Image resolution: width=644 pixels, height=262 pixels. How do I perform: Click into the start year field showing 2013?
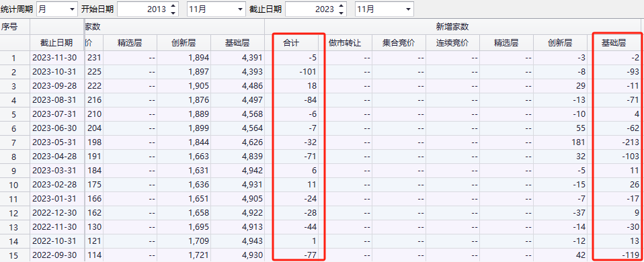point(143,9)
